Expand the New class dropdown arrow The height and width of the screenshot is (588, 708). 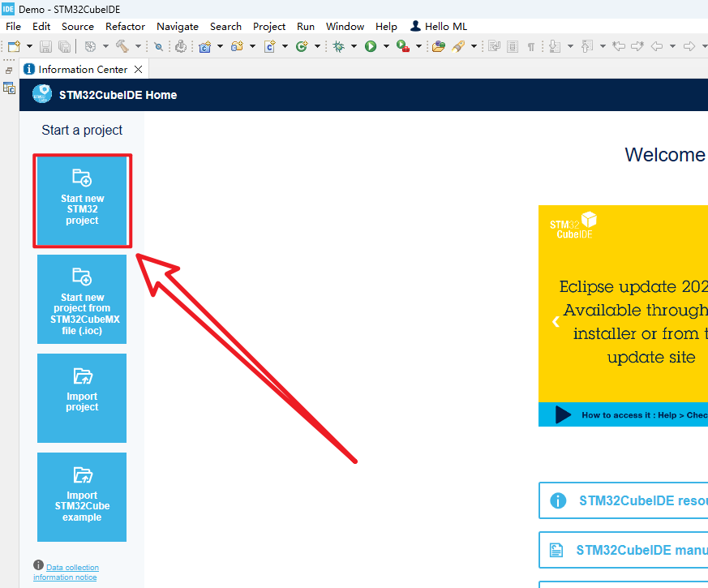click(x=317, y=46)
